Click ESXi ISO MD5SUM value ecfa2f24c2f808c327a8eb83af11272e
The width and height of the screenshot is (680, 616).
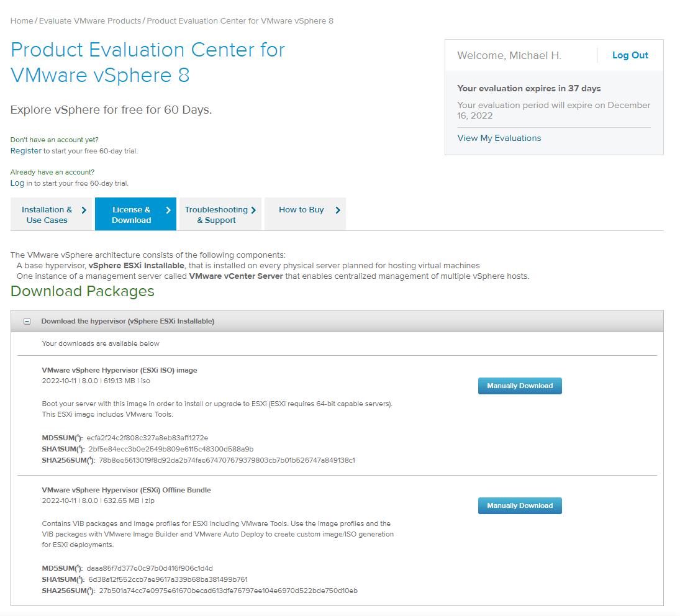(x=147, y=438)
